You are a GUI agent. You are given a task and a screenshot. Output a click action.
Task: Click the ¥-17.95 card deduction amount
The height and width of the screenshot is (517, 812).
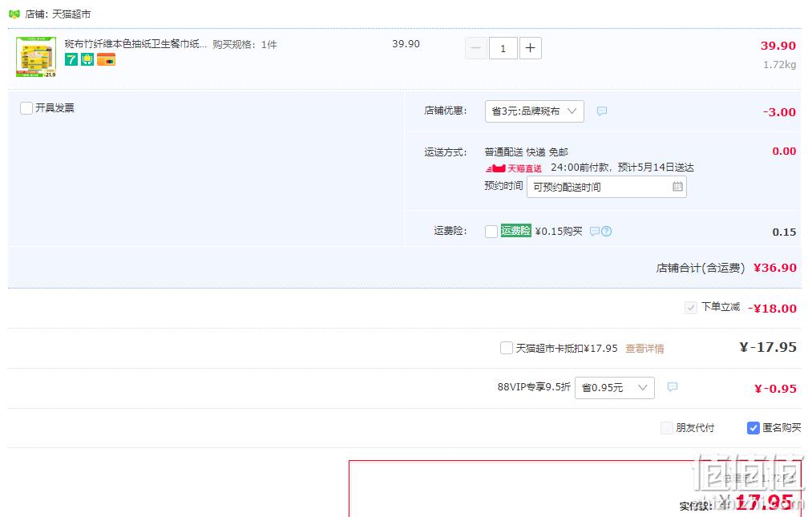768,347
